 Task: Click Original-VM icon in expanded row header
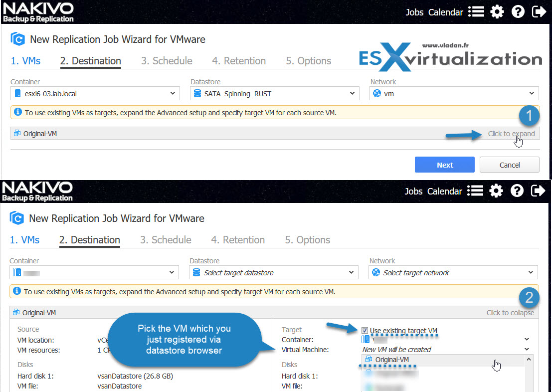[x=16, y=312]
